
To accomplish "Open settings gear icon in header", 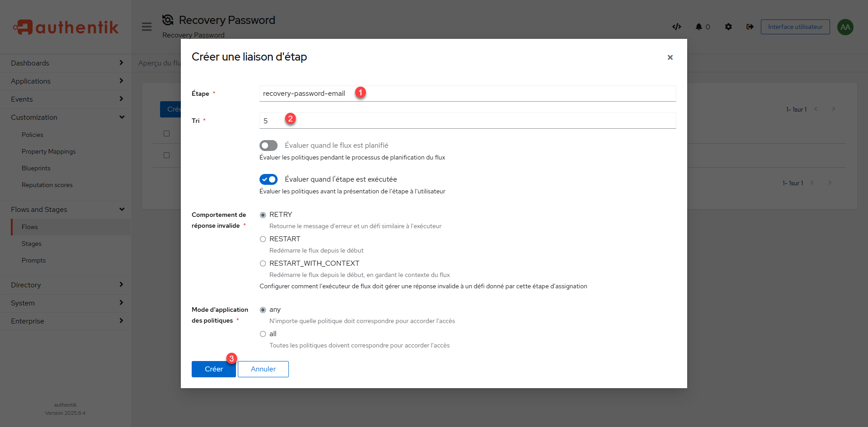I will 728,27.
